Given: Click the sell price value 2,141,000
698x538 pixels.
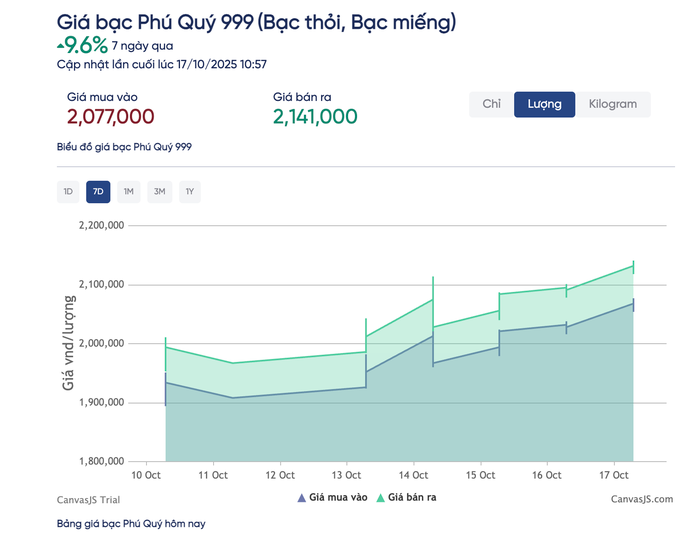Looking at the screenshot, I should click(315, 117).
